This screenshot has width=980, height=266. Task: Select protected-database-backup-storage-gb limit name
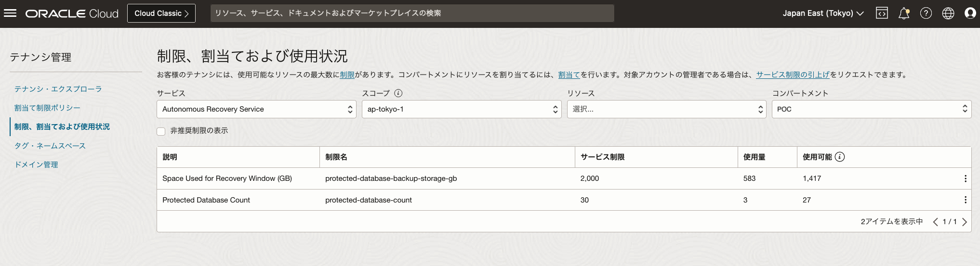pos(391,178)
